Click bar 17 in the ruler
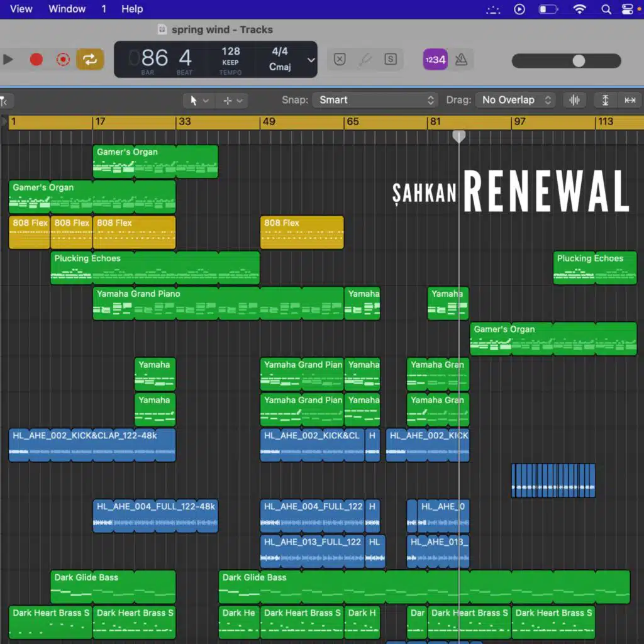Viewport: 644px width, 644px height. point(100,121)
